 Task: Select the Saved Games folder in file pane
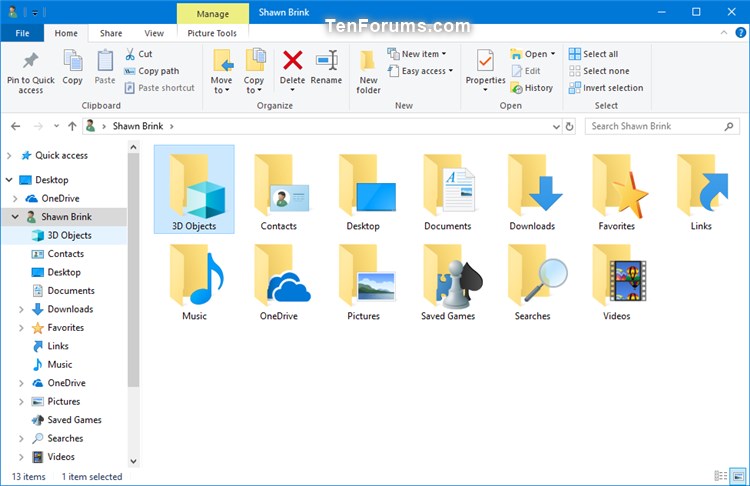tap(448, 280)
